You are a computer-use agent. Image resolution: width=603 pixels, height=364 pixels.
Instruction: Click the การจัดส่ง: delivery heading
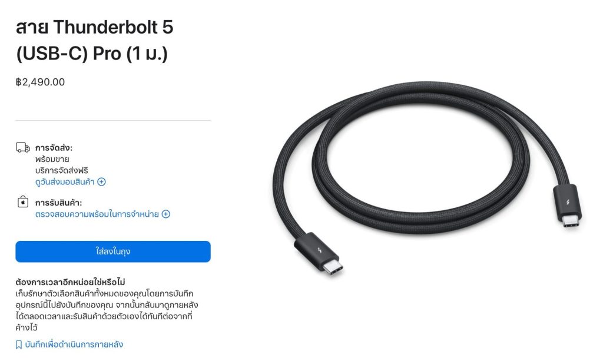pos(54,148)
